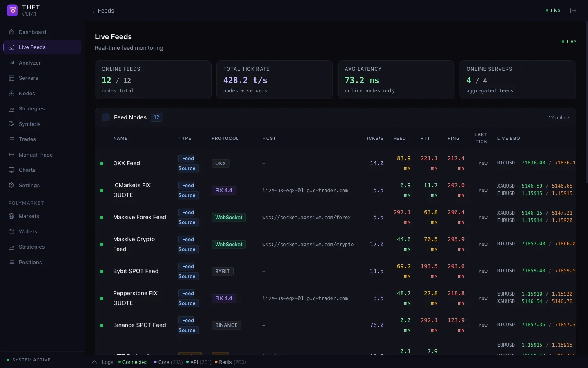
Task: Click the Manual Trade arrows icon
Action: pyautogui.click(x=11, y=155)
